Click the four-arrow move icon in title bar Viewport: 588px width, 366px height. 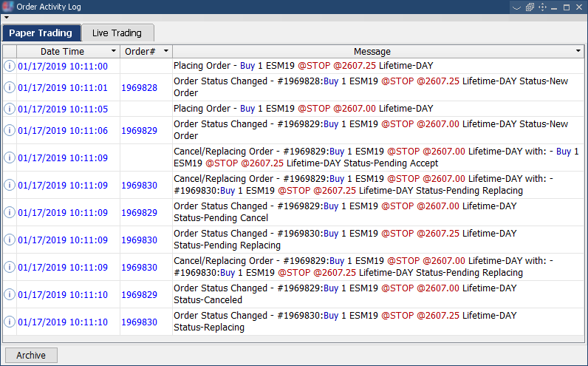[542, 7]
